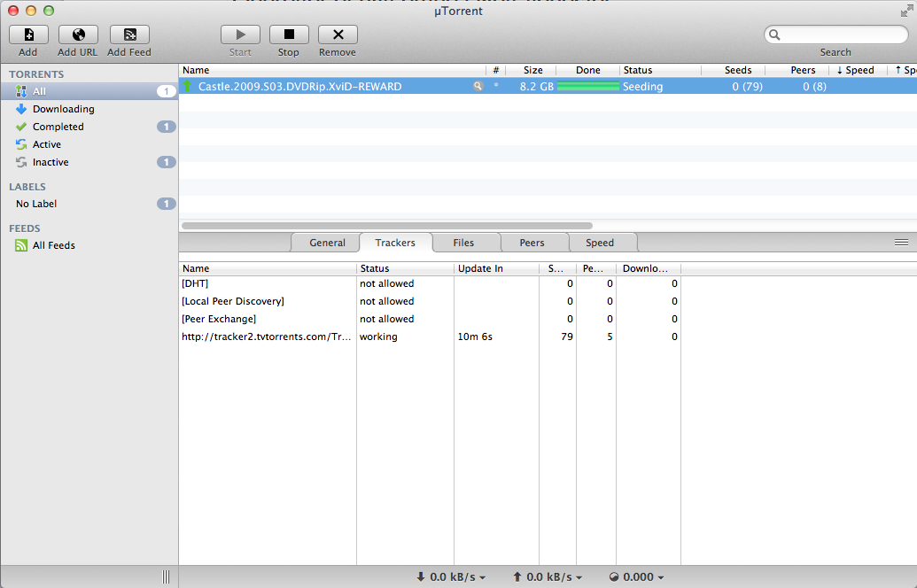Click the torrent list horizontal scrollbar

click(x=387, y=226)
